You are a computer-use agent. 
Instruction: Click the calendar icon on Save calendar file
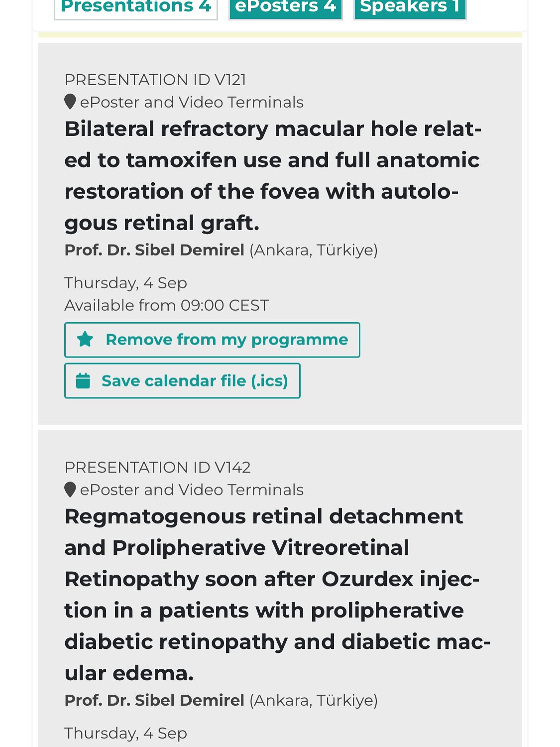click(83, 381)
